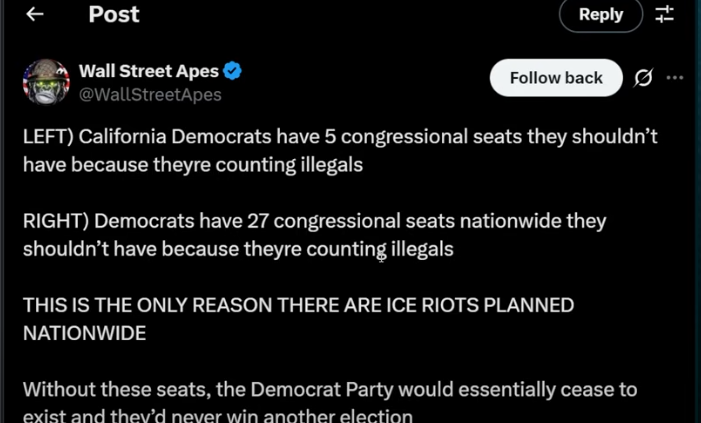Click the blue verified badge
This screenshot has width=701, height=423.
[232, 71]
